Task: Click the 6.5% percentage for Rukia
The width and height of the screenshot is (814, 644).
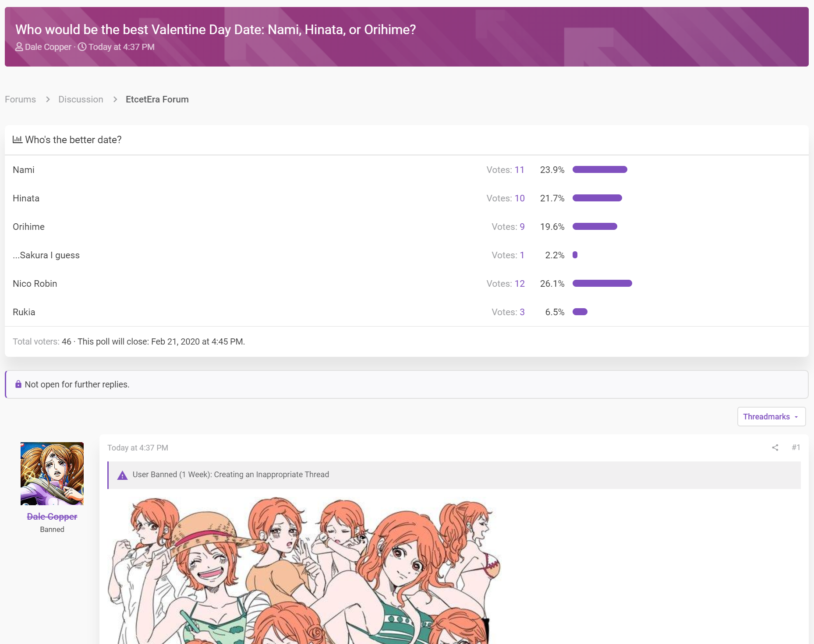Action: [x=555, y=312]
